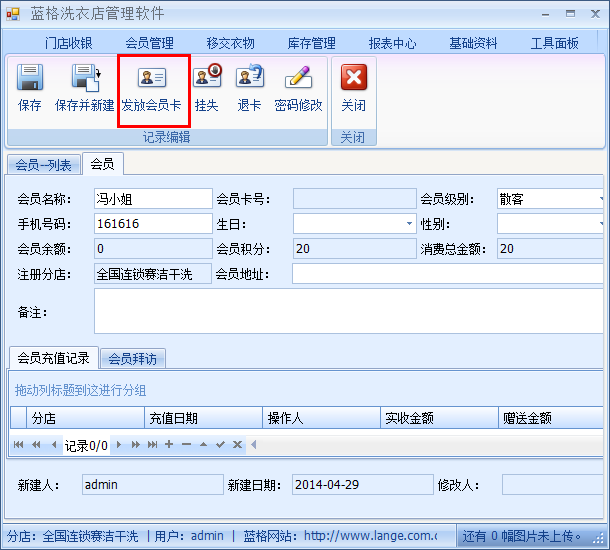Click the red Close (关闭) X icon
Image resolution: width=610 pixels, height=550 pixels.
tap(354, 77)
